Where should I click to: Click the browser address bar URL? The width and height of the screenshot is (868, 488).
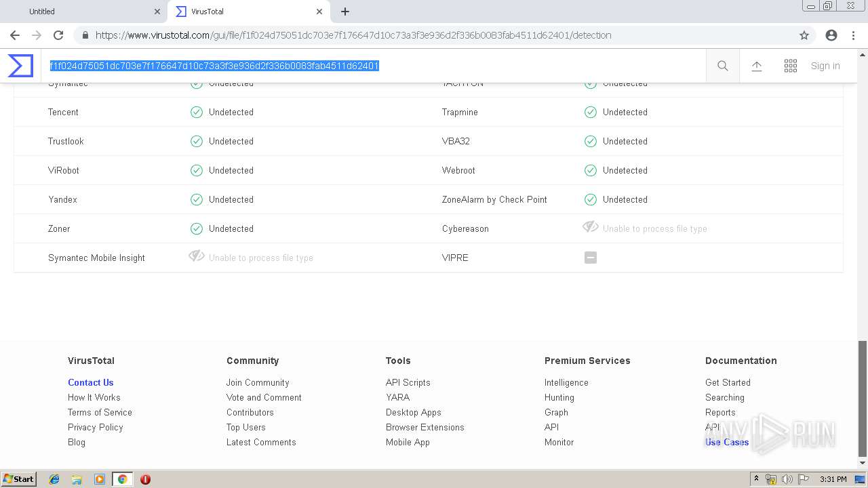coord(353,35)
